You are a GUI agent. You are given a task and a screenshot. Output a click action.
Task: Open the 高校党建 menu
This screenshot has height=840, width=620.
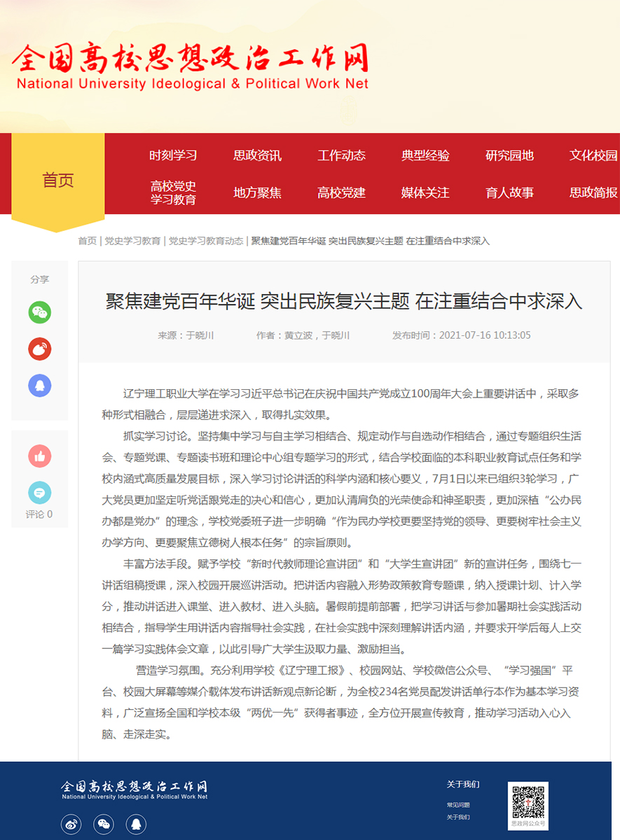(x=341, y=192)
